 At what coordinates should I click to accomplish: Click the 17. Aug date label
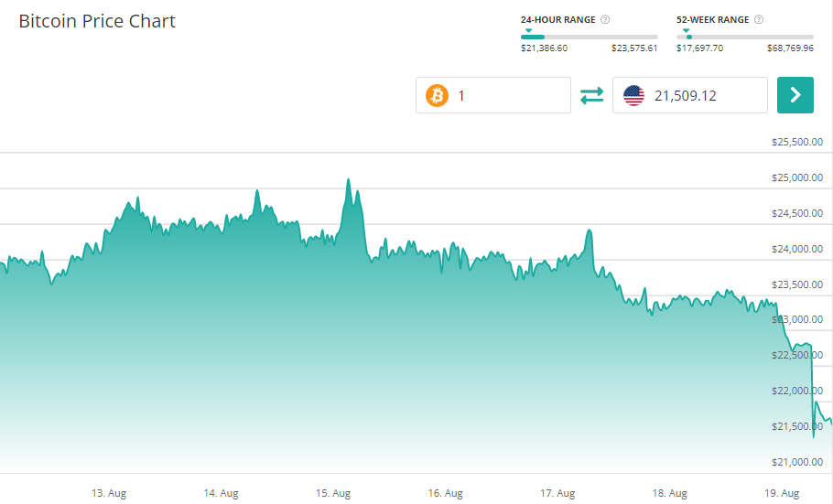click(x=558, y=493)
